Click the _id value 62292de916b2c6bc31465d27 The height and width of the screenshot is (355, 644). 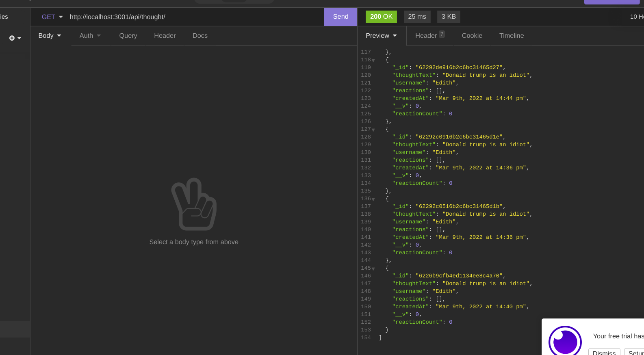[x=459, y=67]
